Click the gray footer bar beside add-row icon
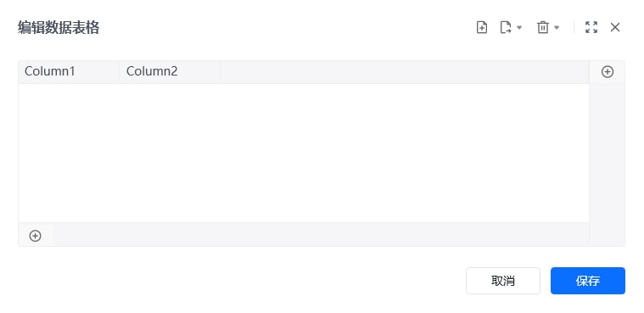Image resolution: width=644 pixels, height=313 pixels. (321, 235)
